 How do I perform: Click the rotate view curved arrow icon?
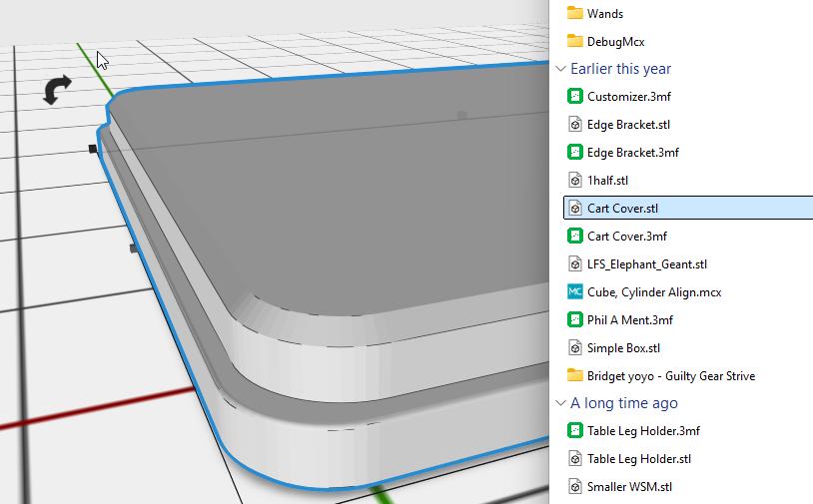57,91
